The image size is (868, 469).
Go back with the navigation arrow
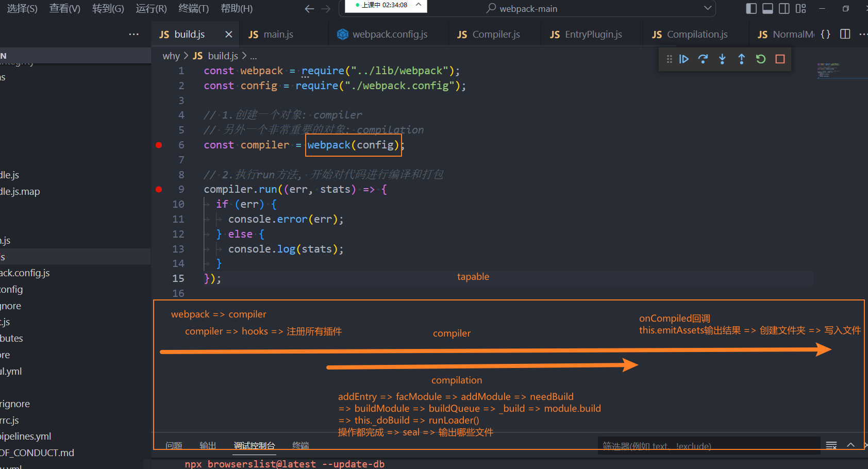click(309, 9)
